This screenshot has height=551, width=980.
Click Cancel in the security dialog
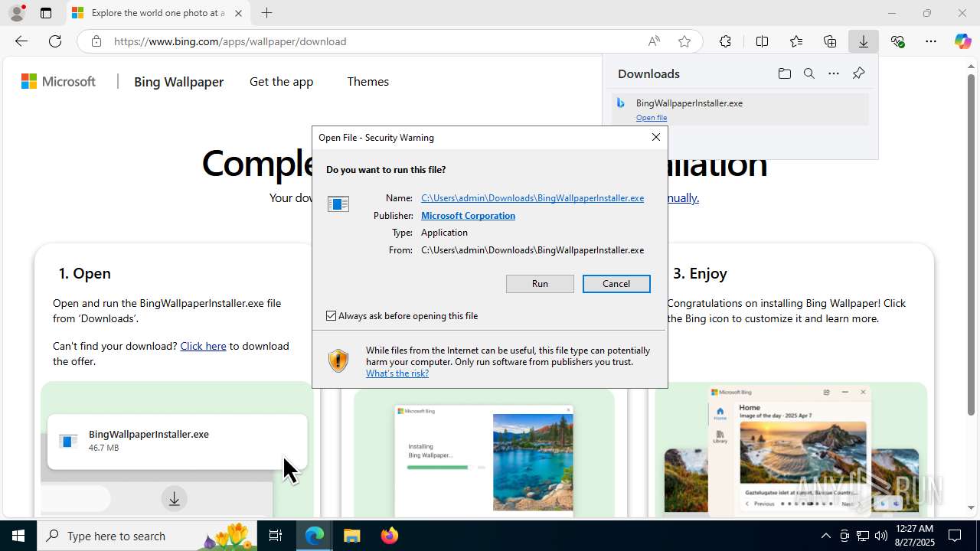click(x=616, y=283)
